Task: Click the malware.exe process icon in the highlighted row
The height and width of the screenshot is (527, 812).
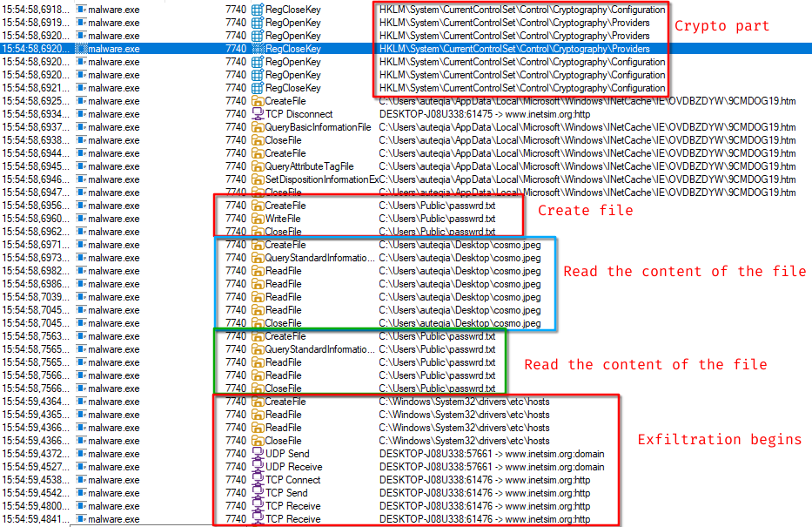Action: [x=82, y=49]
